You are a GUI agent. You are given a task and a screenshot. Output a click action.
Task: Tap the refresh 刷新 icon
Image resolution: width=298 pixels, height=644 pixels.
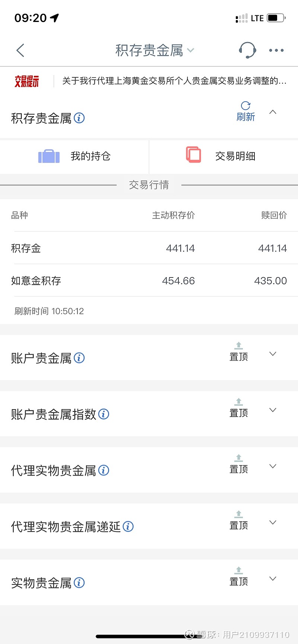click(246, 110)
